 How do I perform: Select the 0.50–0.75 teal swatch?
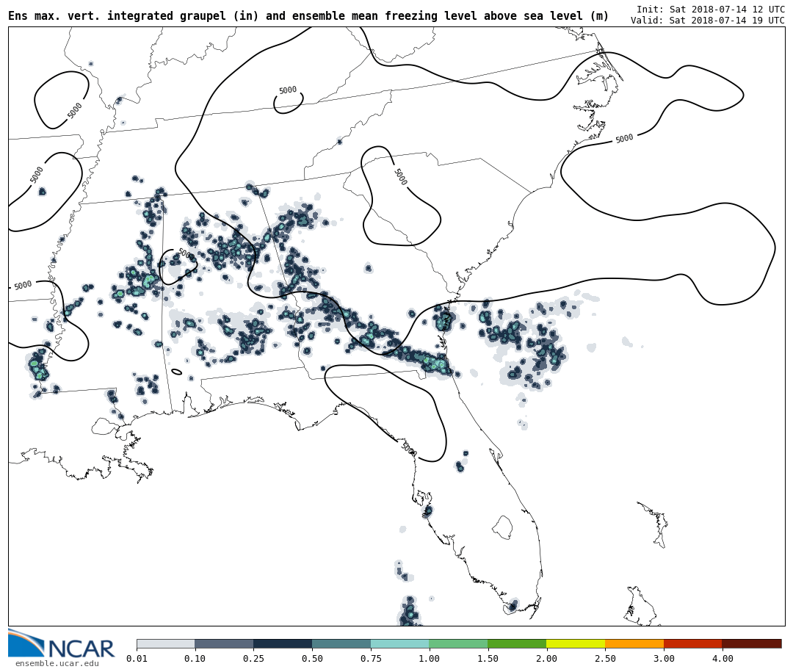341,643
